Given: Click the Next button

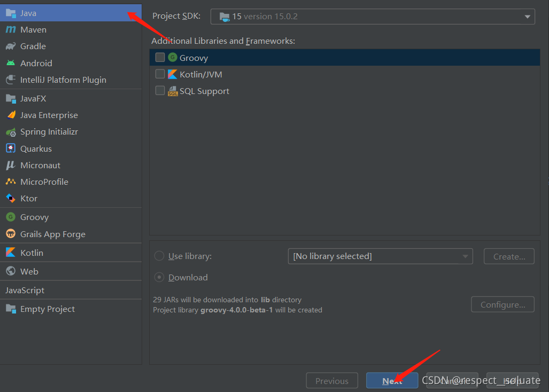Looking at the screenshot, I should pyautogui.click(x=392, y=380).
